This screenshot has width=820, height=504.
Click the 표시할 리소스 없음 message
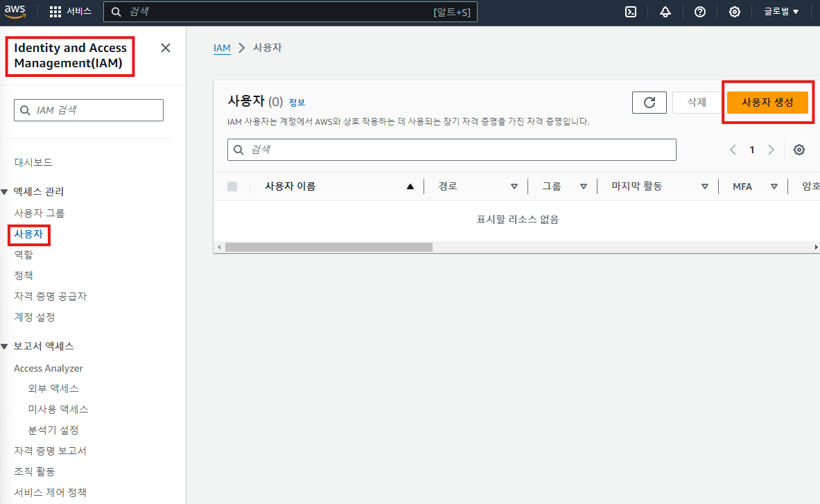coord(517,220)
